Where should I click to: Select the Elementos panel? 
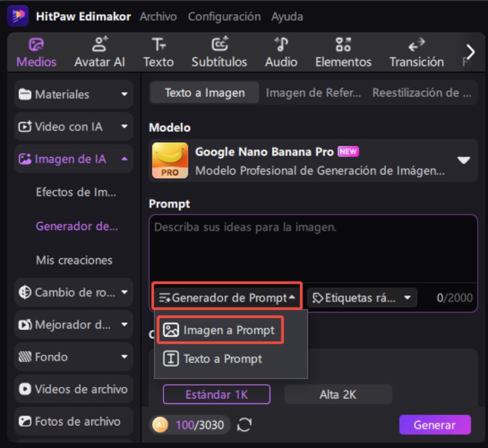(343, 51)
